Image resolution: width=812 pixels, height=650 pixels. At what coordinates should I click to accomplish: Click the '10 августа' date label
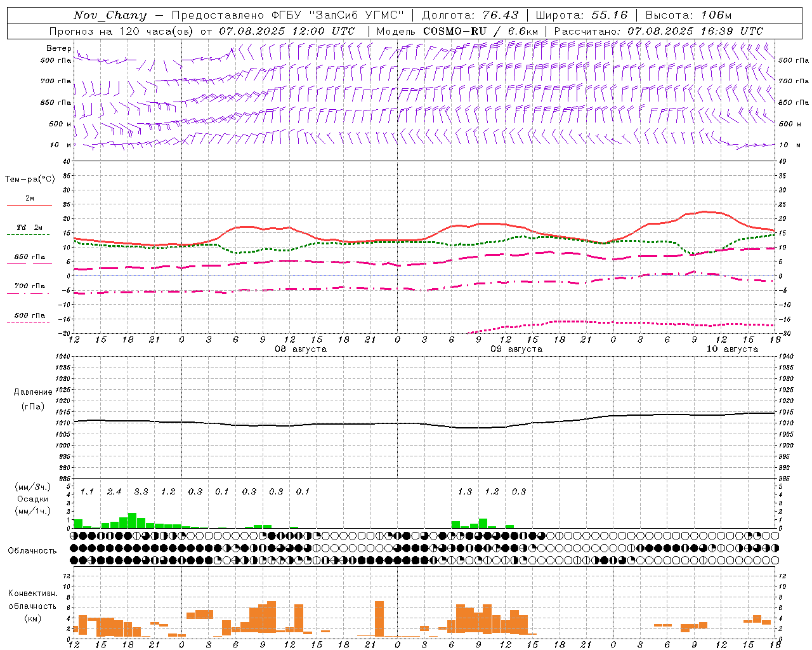pos(732,349)
